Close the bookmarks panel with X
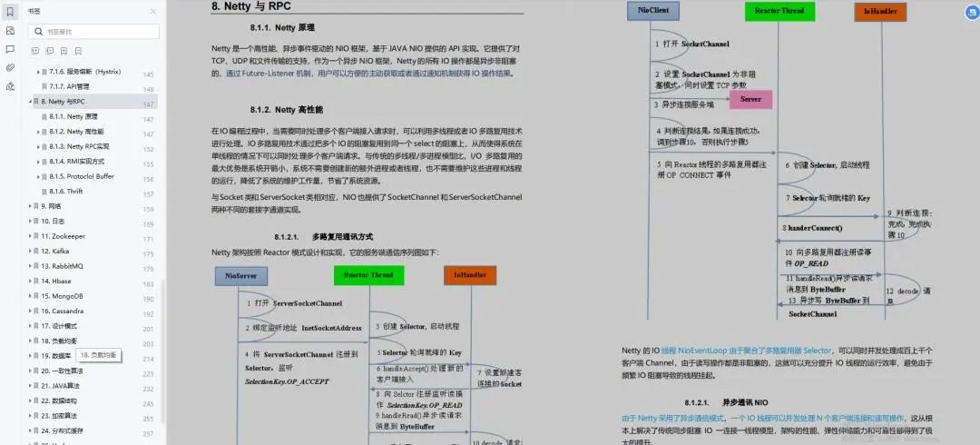Screen dimensions: 980x445 coord(153,11)
